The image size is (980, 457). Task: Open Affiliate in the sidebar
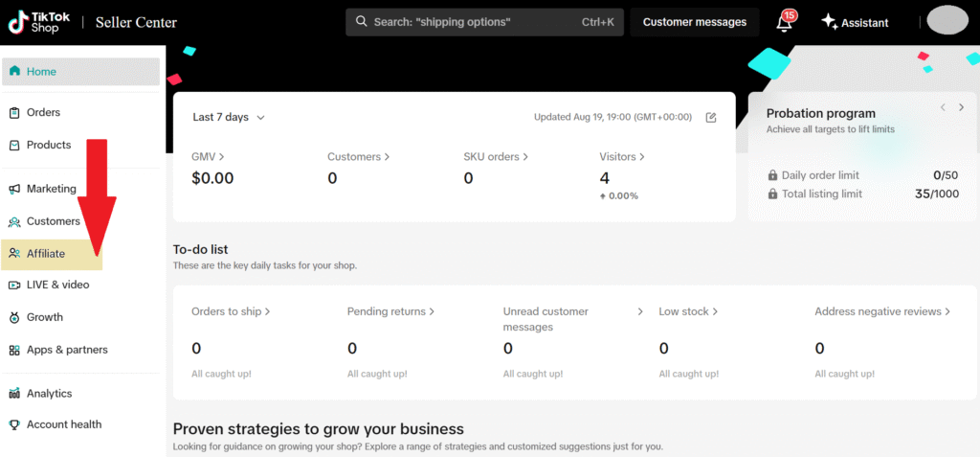tap(46, 254)
